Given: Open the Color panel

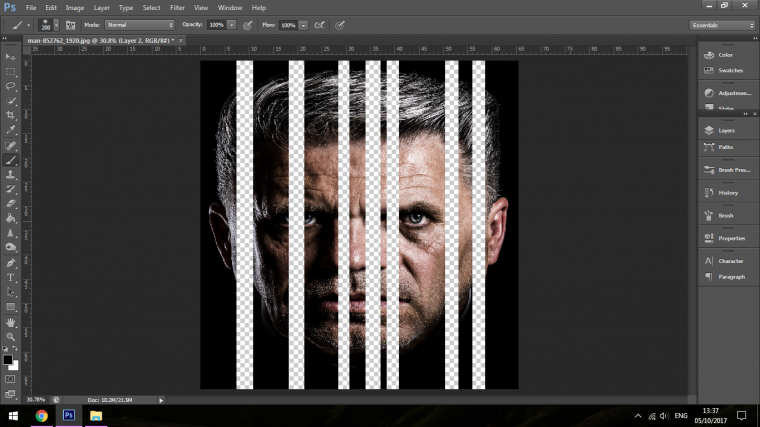Looking at the screenshot, I should tap(728, 55).
